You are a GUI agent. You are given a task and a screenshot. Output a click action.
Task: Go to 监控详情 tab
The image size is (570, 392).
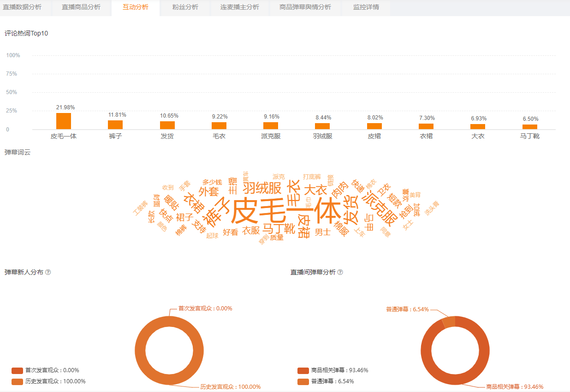click(x=366, y=7)
